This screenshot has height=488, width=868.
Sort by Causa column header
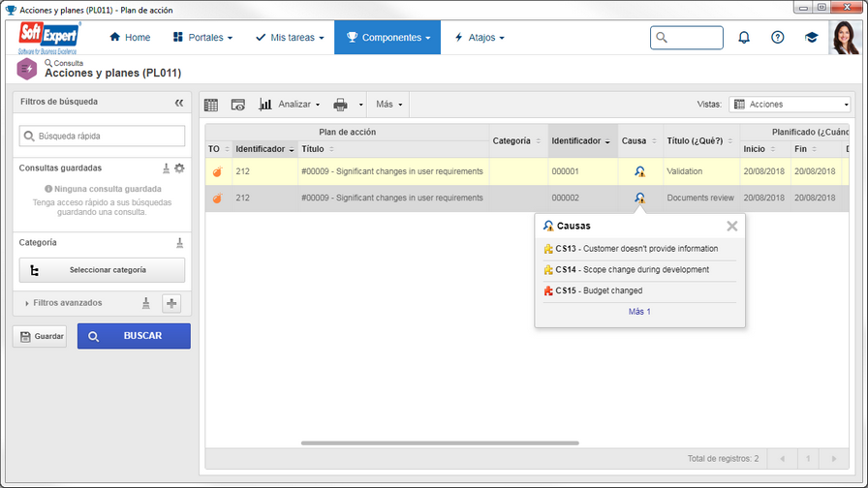tap(640, 141)
